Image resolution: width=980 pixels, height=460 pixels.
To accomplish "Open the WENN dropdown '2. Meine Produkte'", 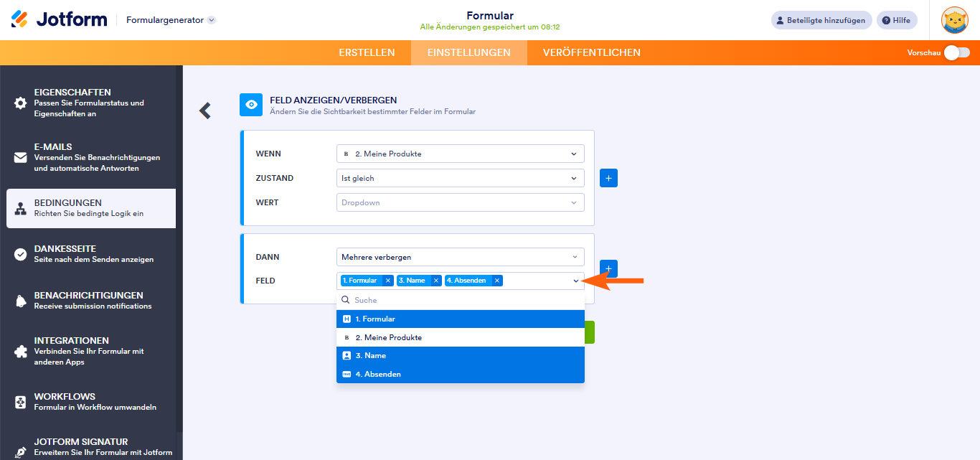I will (460, 154).
